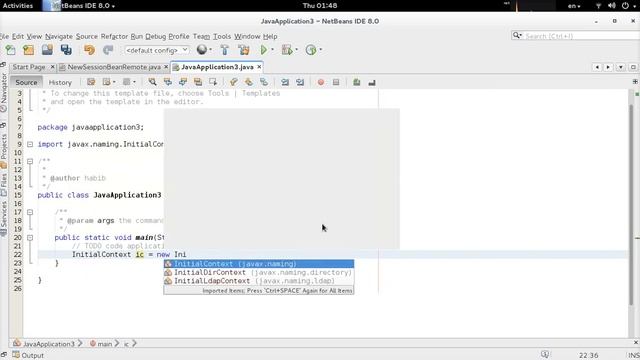Open the Output panel at bottom
640x360 pixels.
[28, 355]
